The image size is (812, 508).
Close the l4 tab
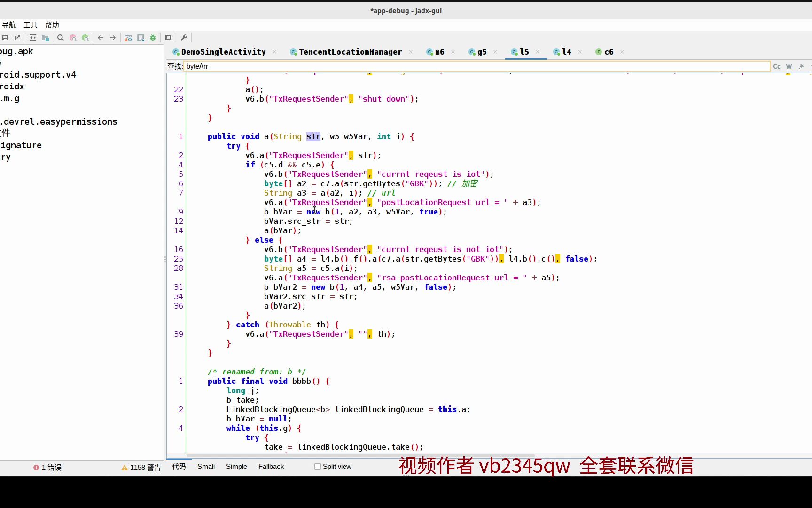coord(580,52)
